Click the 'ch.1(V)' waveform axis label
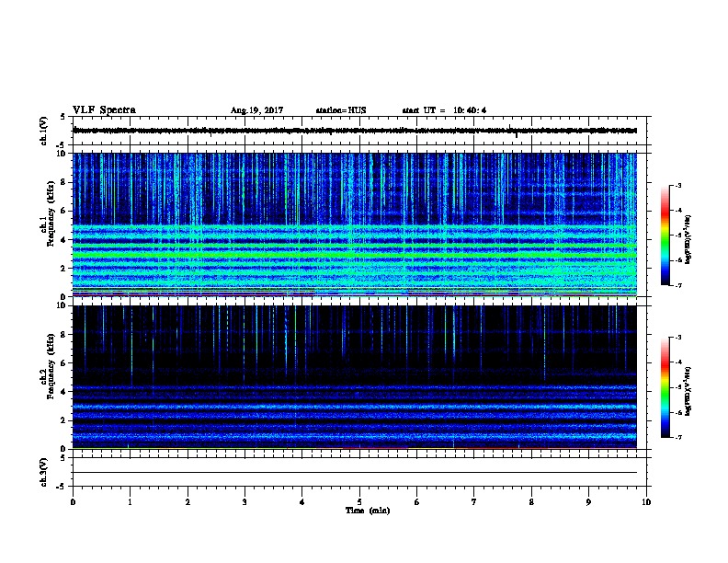 point(43,131)
